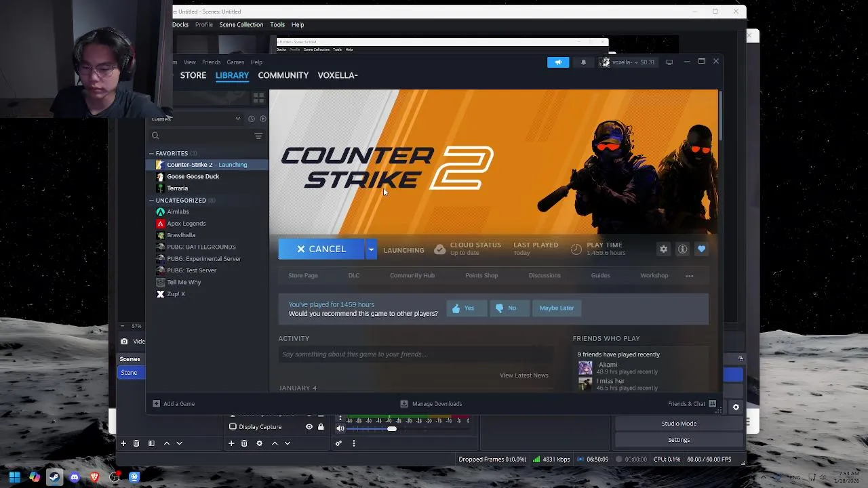
Task: Select Goose Goose Duck in library
Action: 193,177
